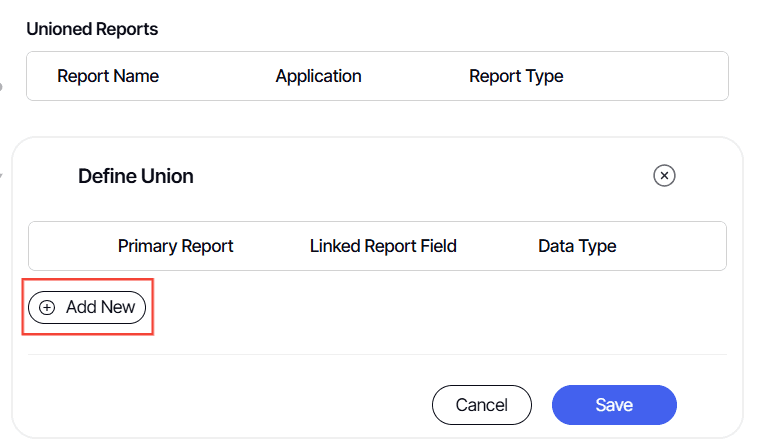
Task: Click the plus icon inside Add New
Action: click(47, 308)
